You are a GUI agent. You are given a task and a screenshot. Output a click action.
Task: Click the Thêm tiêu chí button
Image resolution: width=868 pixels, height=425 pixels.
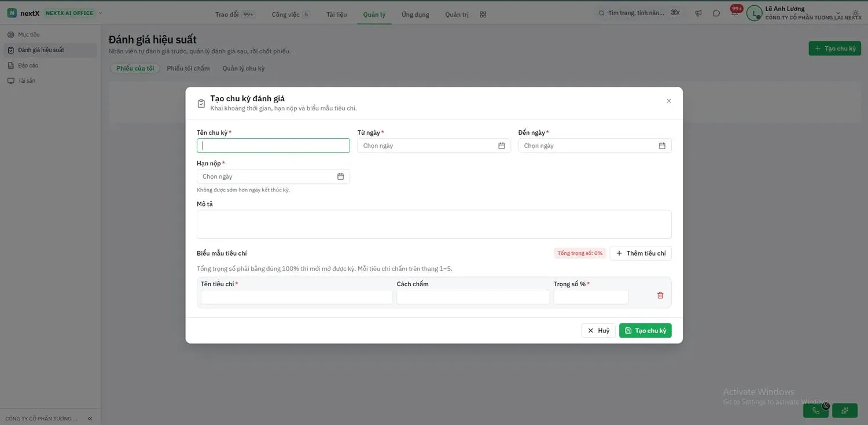641,253
